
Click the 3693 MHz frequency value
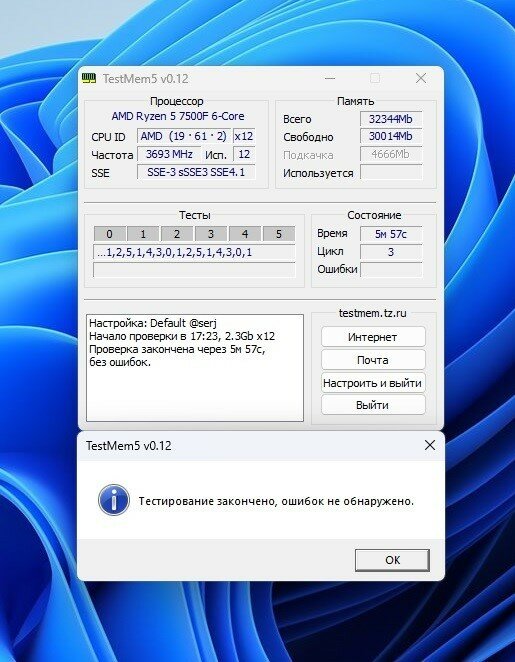169,155
